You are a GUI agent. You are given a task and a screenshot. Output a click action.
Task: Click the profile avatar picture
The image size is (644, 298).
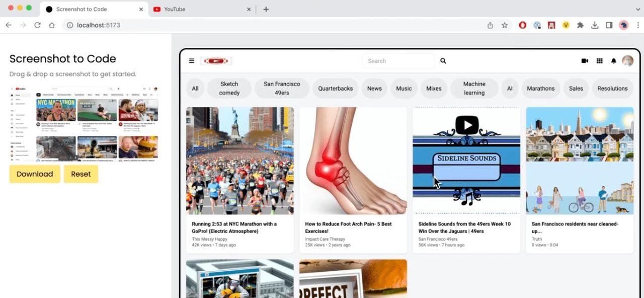click(x=627, y=60)
